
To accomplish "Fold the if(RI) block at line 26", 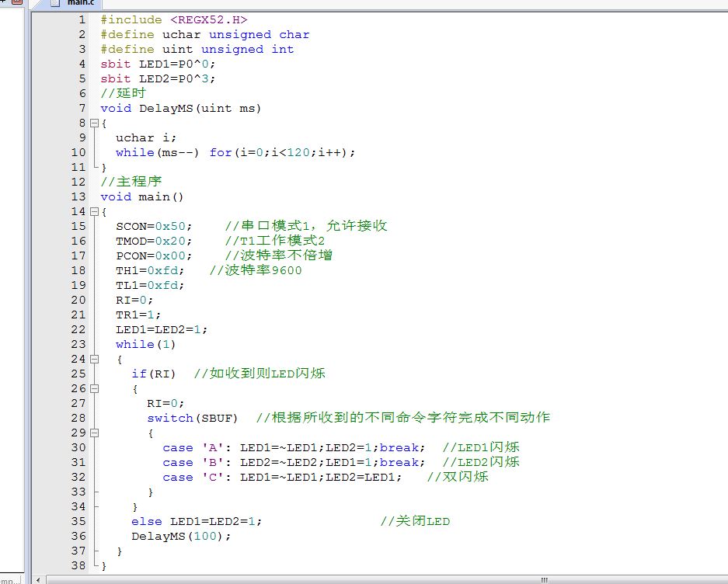I will 94,388.
